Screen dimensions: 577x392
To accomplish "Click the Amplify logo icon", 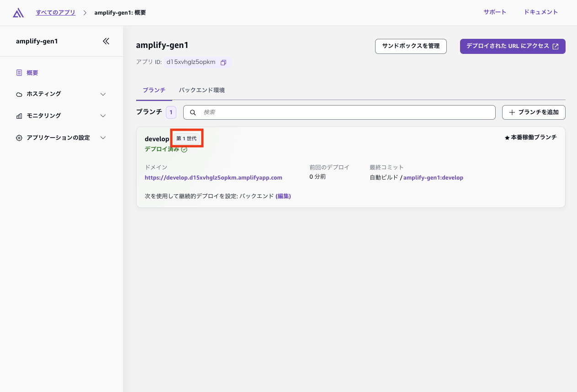I will [18, 13].
